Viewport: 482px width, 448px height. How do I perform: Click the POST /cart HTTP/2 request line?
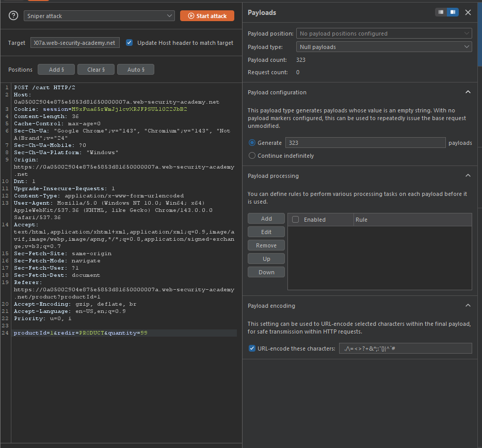[x=44, y=88]
